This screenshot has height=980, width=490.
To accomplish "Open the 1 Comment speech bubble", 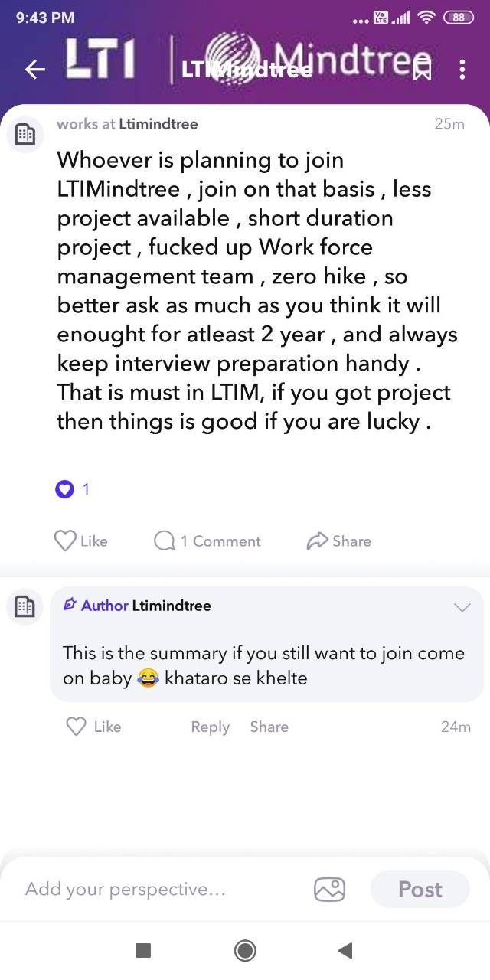I will [x=165, y=541].
